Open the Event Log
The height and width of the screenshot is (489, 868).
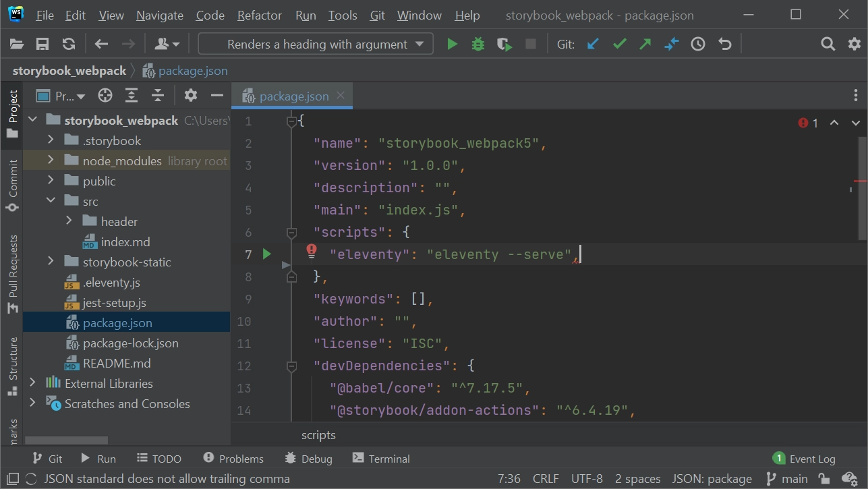click(x=804, y=459)
